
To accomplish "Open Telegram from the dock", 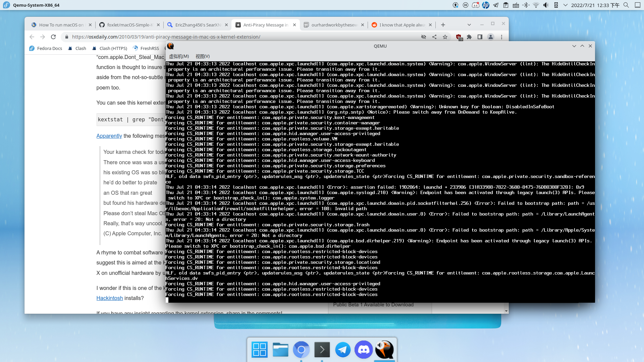I will tap(343, 350).
